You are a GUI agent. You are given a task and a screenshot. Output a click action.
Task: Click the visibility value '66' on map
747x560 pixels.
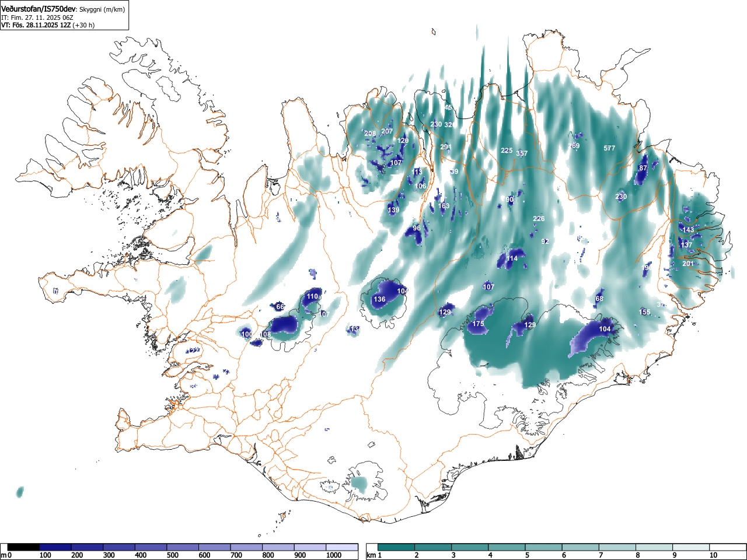tap(280, 307)
